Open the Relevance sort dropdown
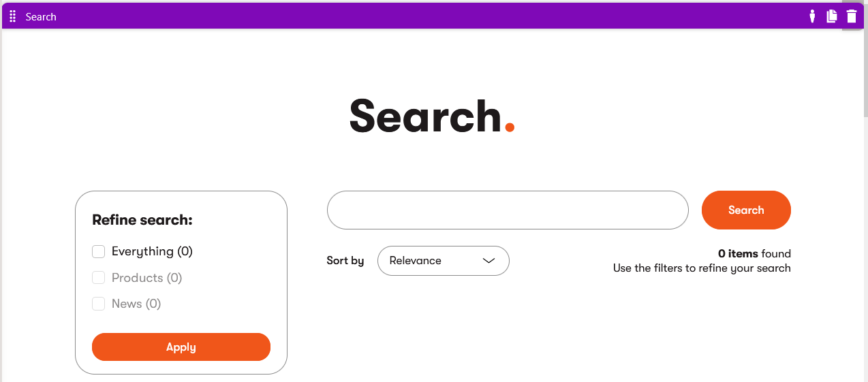 coord(443,261)
